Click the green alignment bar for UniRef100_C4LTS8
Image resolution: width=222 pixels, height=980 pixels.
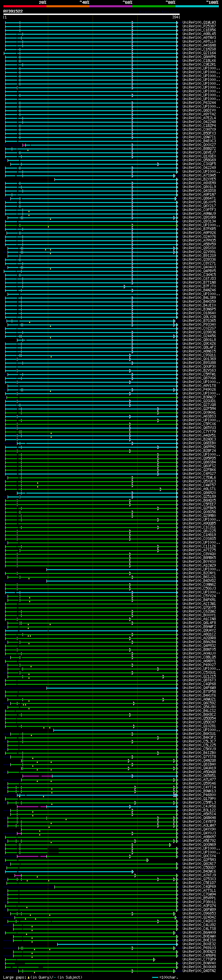click(96, 929)
